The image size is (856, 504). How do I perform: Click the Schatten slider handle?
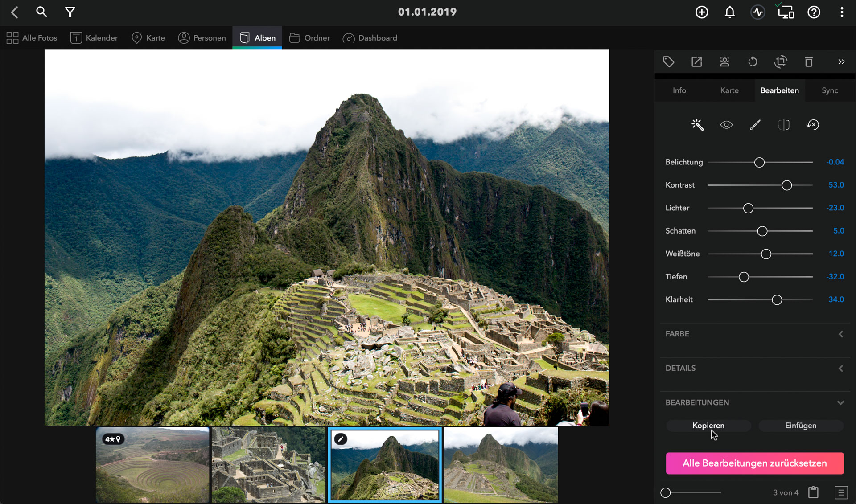click(x=762, y=231)
